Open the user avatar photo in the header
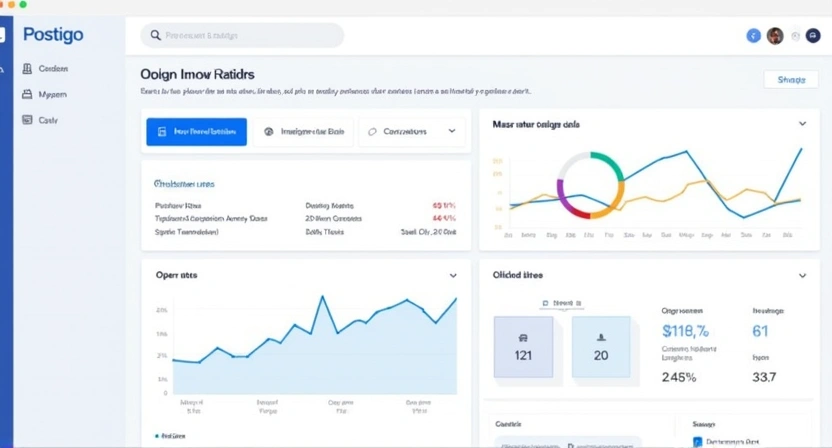This screenshot has height=448, width=832. [x=775, y=36]
